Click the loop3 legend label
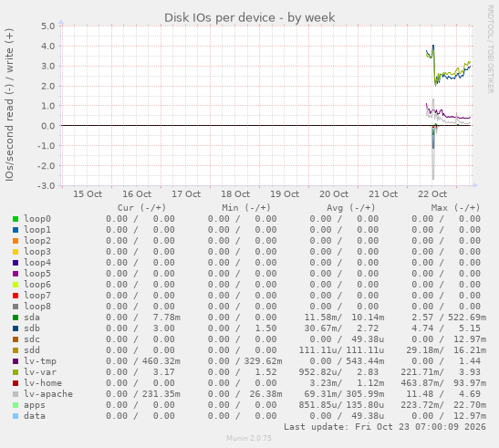The width and height of the screenshot is (499, 448). [x=37, y=252]
